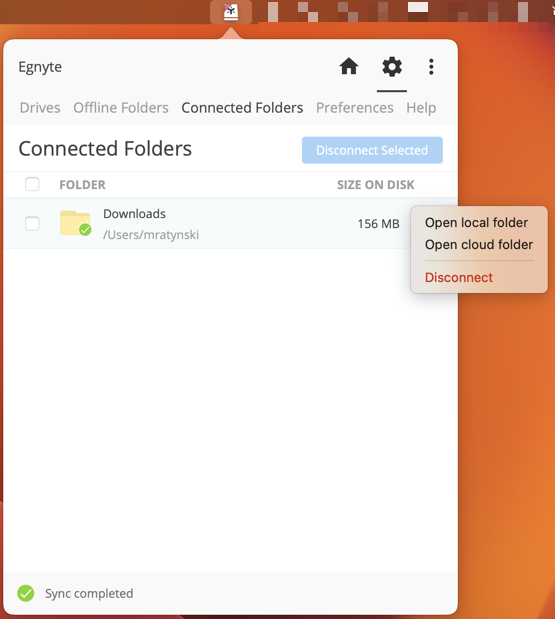Open the Preferences tab

pyautogui.click(x=354, y=108)
